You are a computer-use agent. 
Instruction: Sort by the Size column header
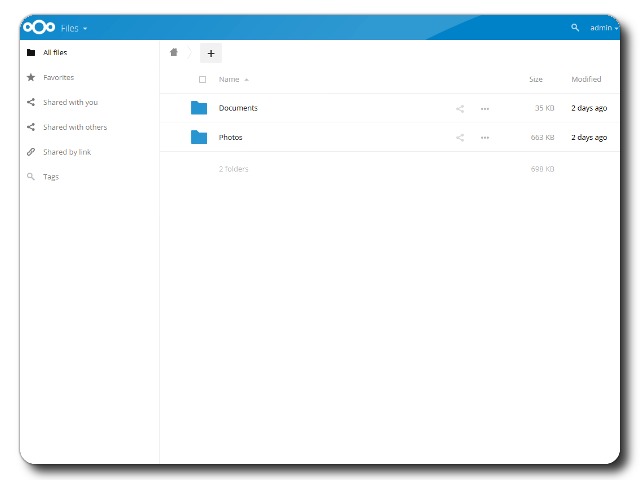(536, 79)
